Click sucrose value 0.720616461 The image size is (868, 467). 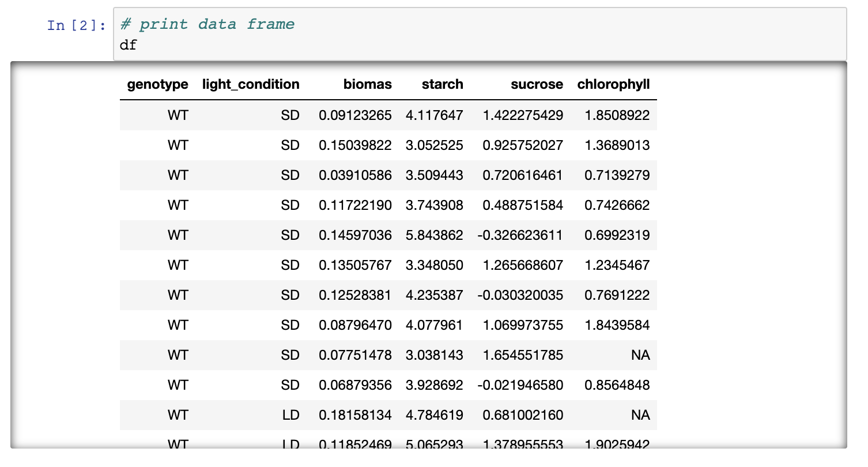[523, 175]
